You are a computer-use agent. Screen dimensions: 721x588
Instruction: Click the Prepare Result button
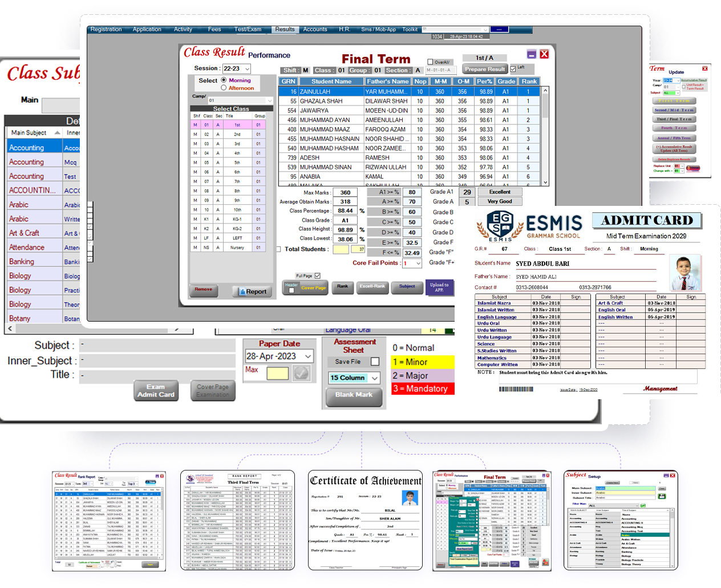point(485,68)
